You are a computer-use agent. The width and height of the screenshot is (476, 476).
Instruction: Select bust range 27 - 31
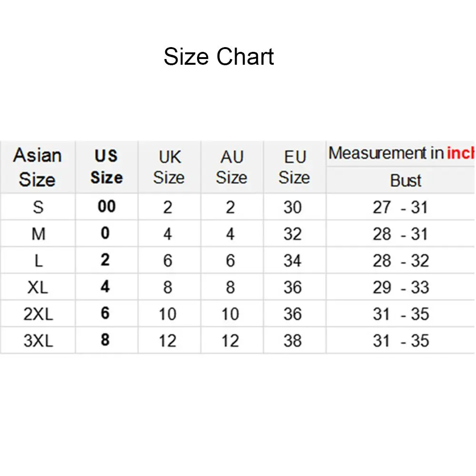coord(400,208)
